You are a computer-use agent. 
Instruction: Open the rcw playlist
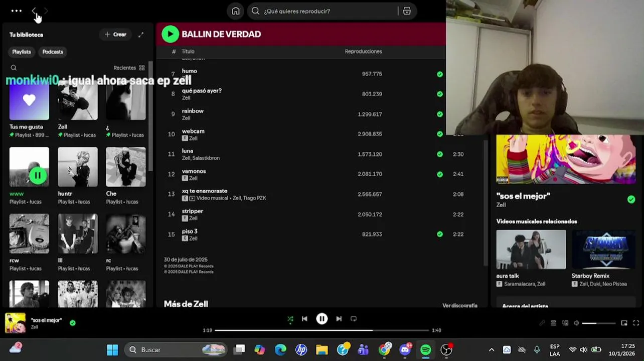coord(29,234)
